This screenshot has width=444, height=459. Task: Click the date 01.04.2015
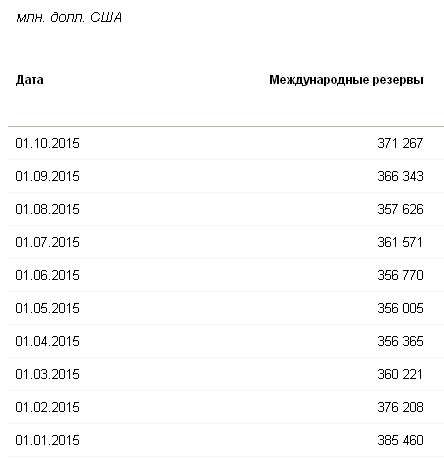point(47,341)
